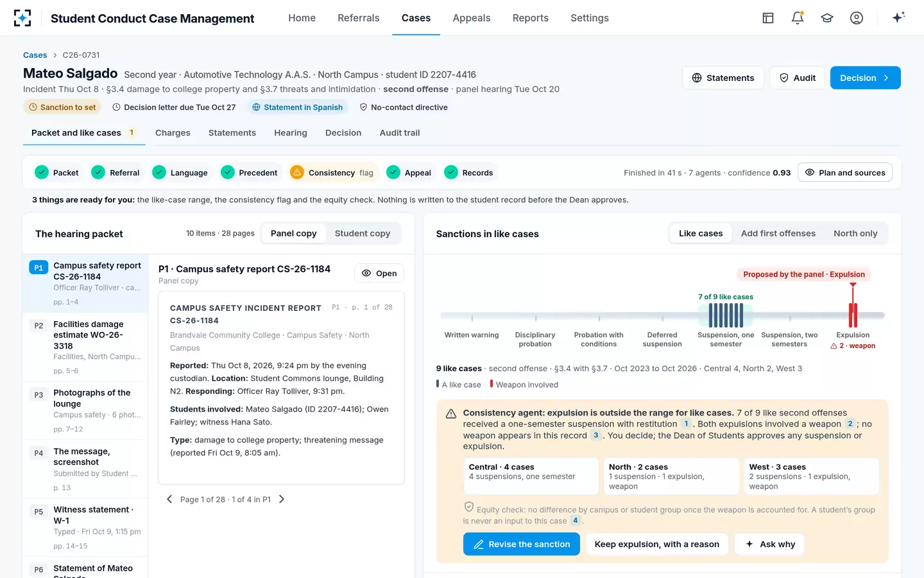Click citation badge 4 in equity check
Screen dimensions: 924x578
pos(576,521)
